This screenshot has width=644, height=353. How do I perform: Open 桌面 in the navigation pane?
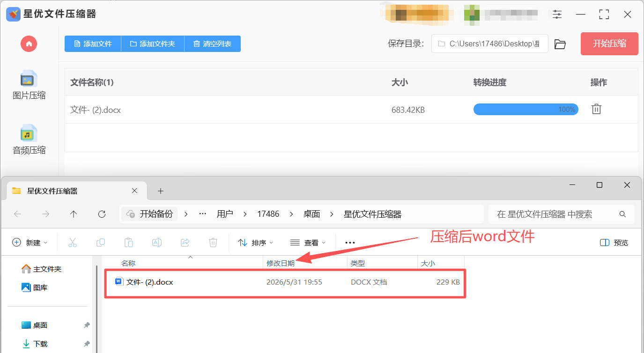pos(35,325)
